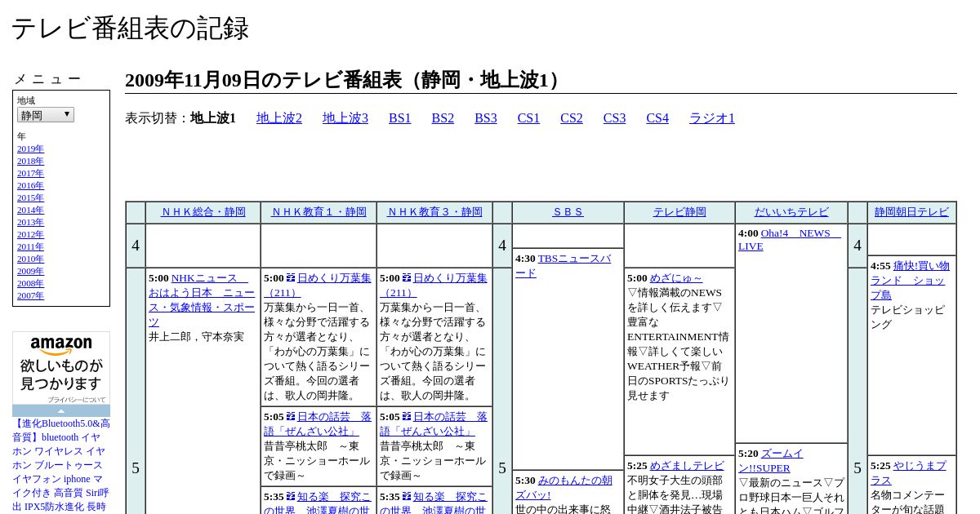Open 日めくり万葉集 in ＮＨＫ教育３ column

(434, 286)
